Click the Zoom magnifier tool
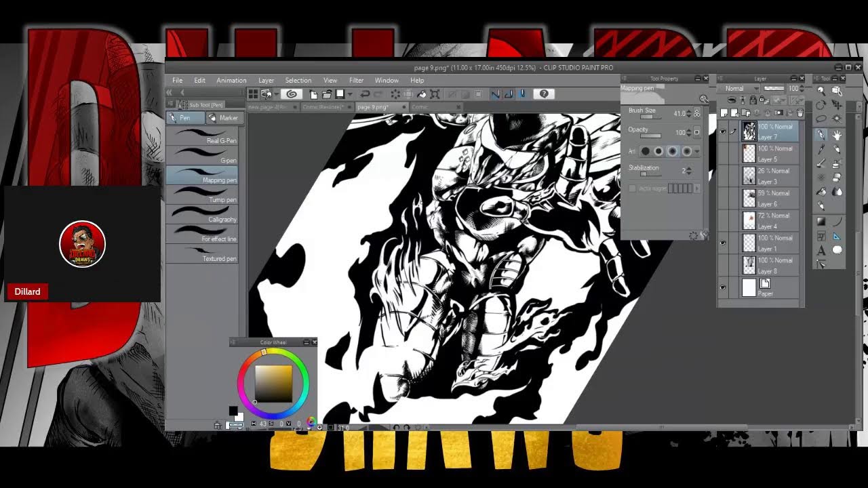The height and width of the screenshot is (488, 868). click(821, 91)
